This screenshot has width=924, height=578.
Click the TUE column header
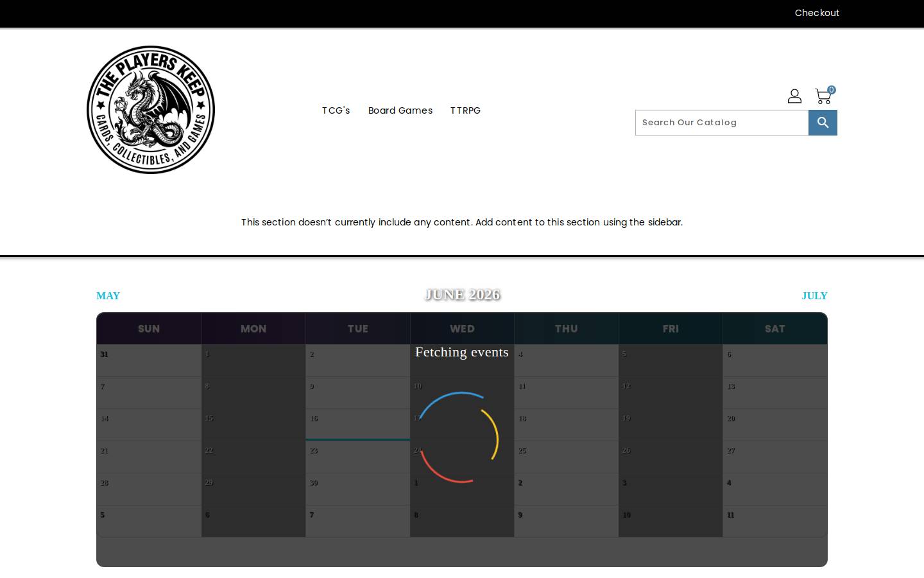[x=358, y=329]
